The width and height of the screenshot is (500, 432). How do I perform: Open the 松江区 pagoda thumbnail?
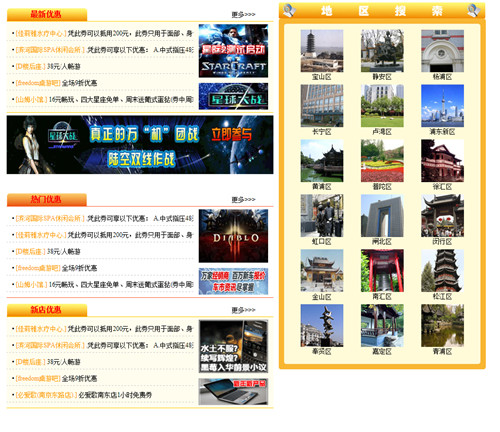[442, 270]
